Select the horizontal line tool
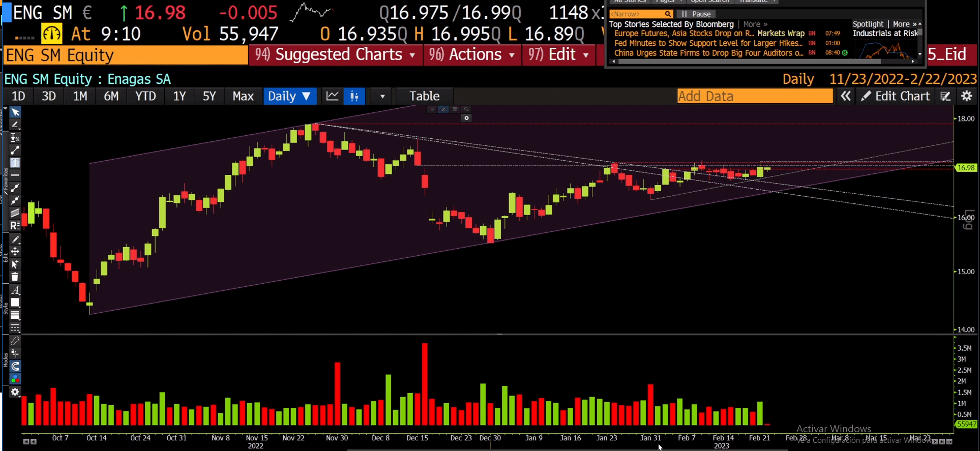This screenshot has height=451, width=980. 15,175
